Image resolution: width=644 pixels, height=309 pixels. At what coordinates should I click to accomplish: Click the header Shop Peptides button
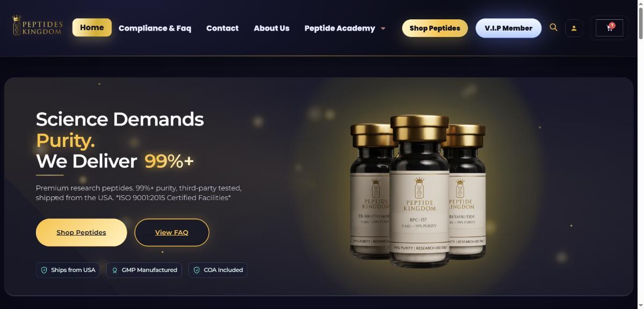[435, 28]
